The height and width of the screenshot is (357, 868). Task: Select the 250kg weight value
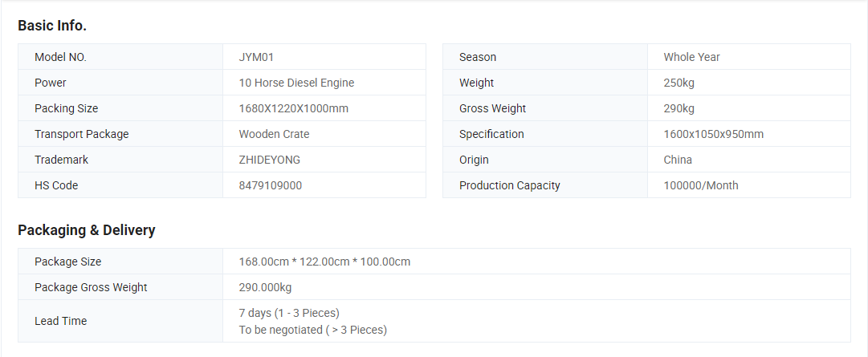click(x=679, y=83)
